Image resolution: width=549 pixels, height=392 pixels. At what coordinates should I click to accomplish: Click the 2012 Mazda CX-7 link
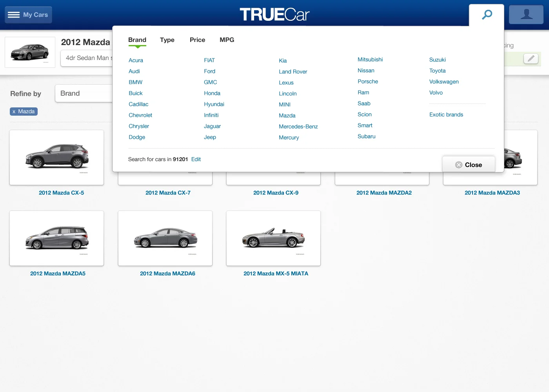(168, 193)
